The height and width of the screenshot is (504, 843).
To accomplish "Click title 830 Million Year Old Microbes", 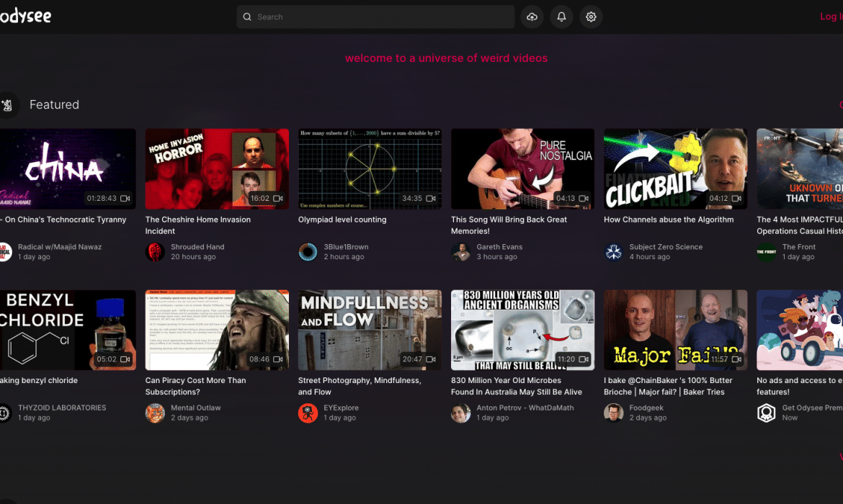I will point(516,386).
